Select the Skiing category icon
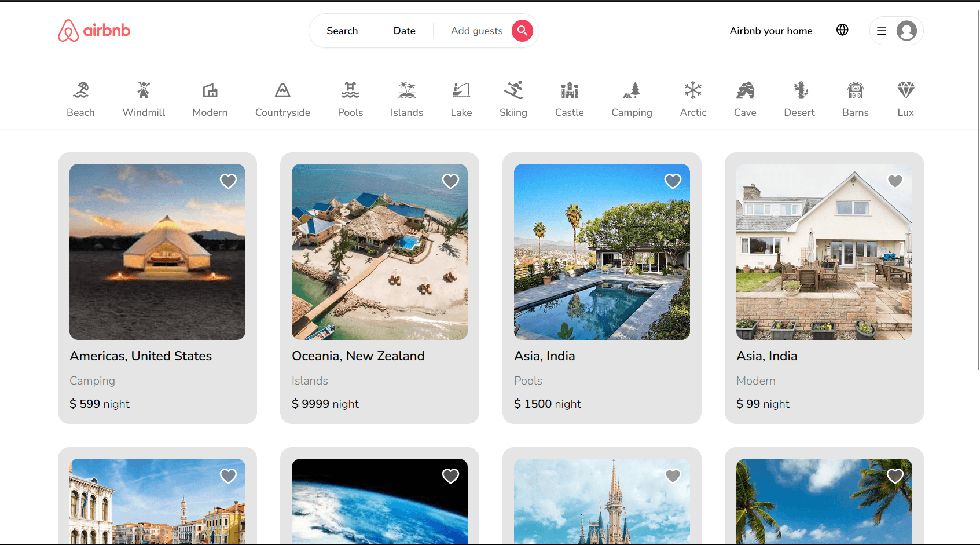The height and width of the screenshot is (545, 980). point(513,99)
